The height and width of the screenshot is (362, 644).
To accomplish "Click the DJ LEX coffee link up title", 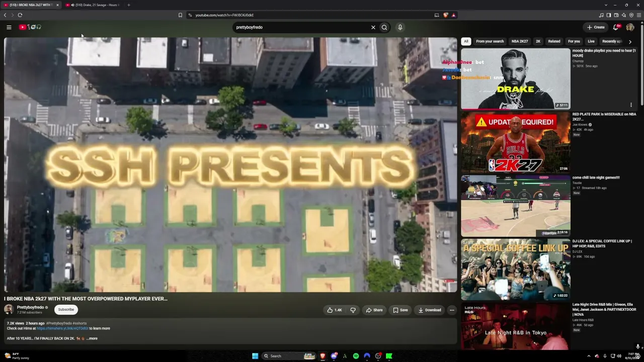I will click(x=602, y=244).
